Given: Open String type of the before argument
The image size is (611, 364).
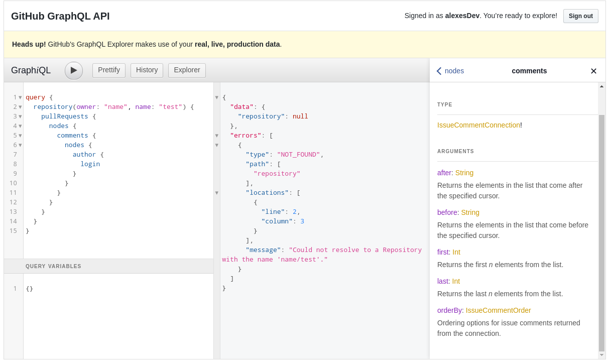Looking at the screenshot, I should (470, 212).
